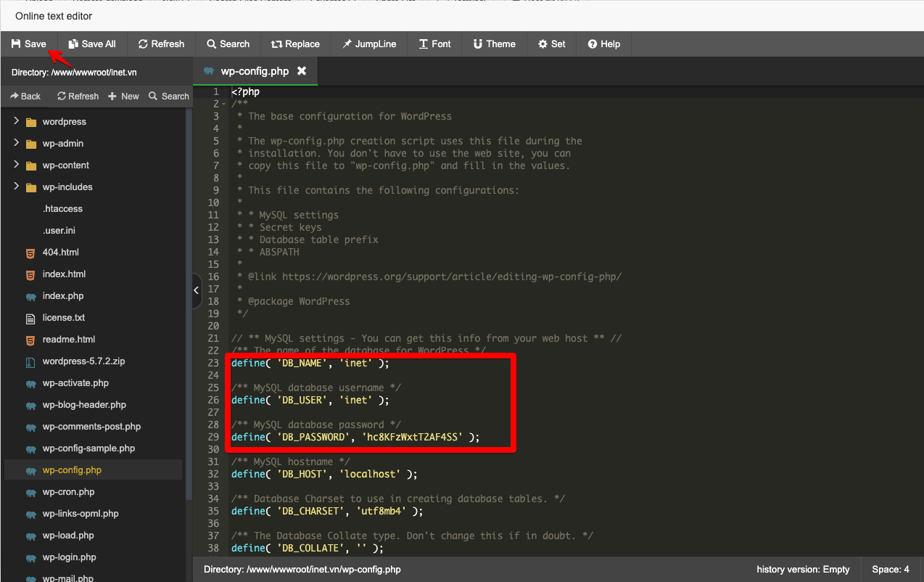Click the PHP icon of wp-links-opml.php

[30, 514]
